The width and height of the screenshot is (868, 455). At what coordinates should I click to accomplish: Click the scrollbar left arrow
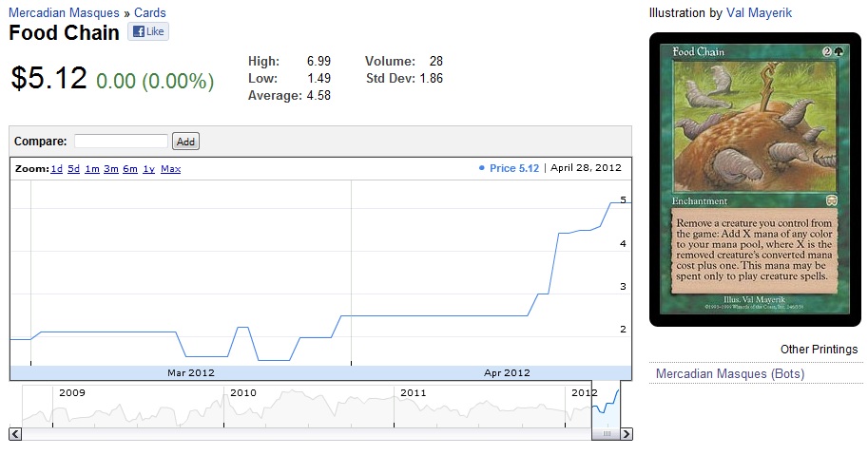(15, 433)
